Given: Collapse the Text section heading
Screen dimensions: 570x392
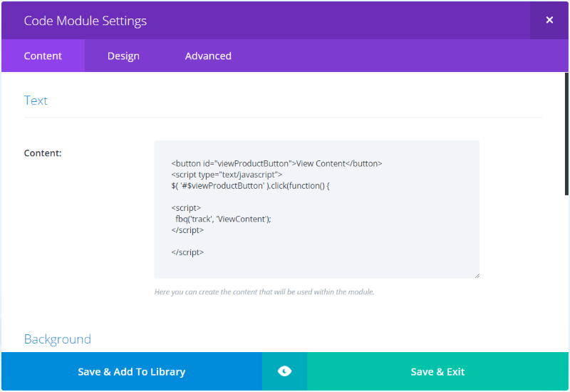Looking at the screenshot, I should point(36,100).
